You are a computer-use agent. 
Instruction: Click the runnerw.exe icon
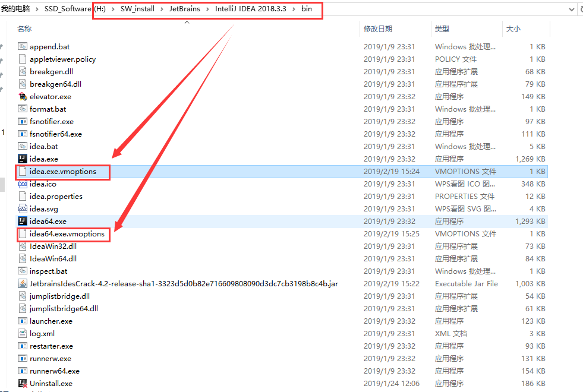coord(23,359)
